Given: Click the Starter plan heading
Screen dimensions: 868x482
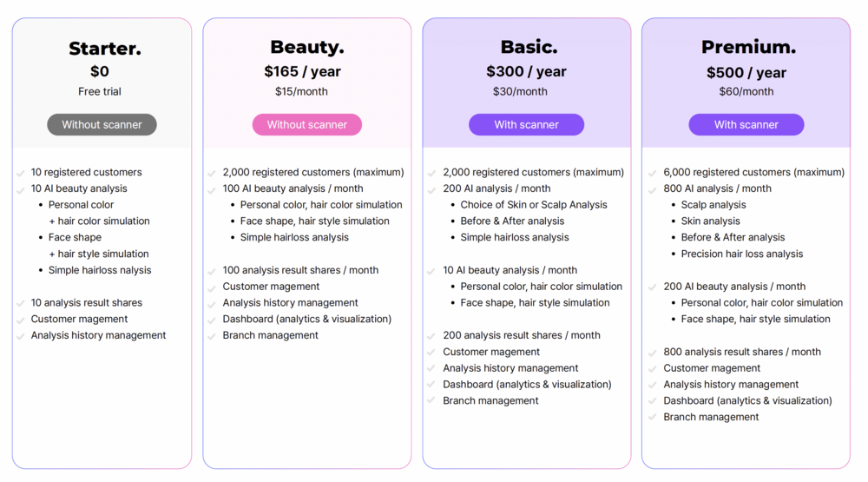Looking at the screenshot, I should pos(104,49).
